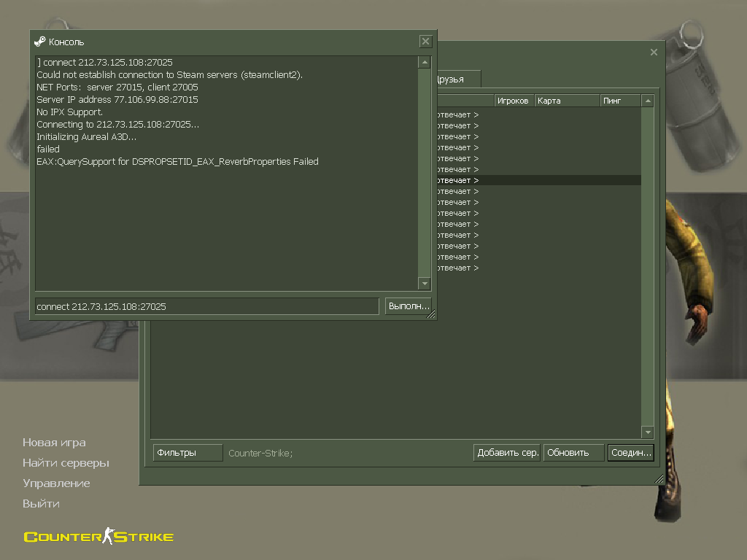Choose Выйти from the main menu

pos(41,504)
